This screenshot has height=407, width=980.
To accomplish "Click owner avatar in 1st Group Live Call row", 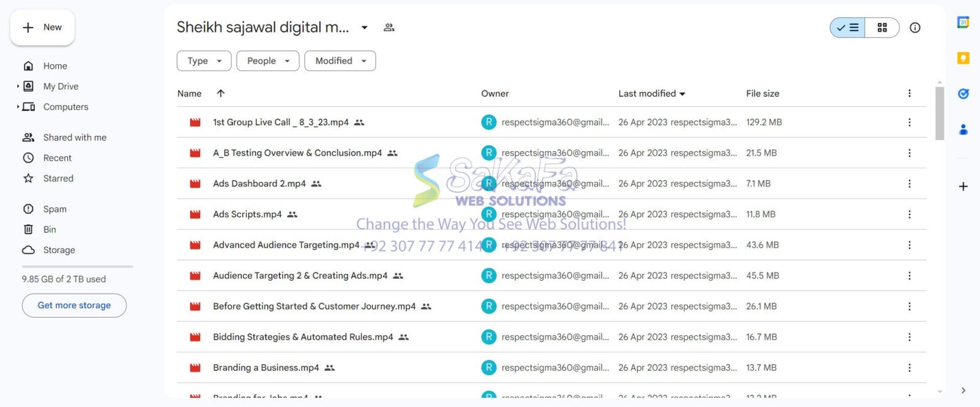I will (489, 123).
